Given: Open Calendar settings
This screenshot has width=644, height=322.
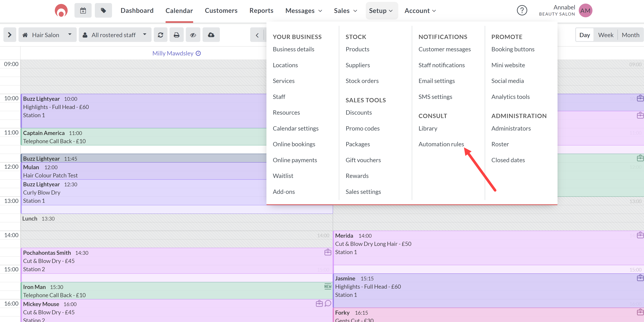Looking at the screenshot, I should pyautogui.click(x=296, y=128).
